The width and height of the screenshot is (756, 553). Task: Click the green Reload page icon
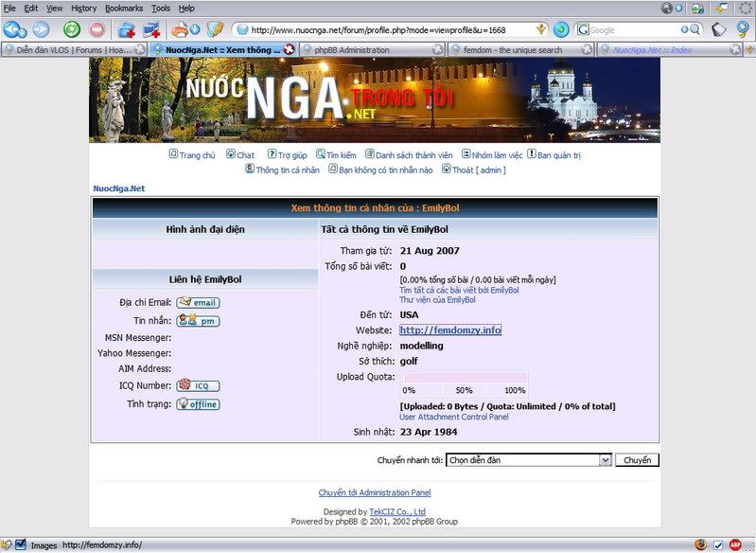tap(71, 29)
